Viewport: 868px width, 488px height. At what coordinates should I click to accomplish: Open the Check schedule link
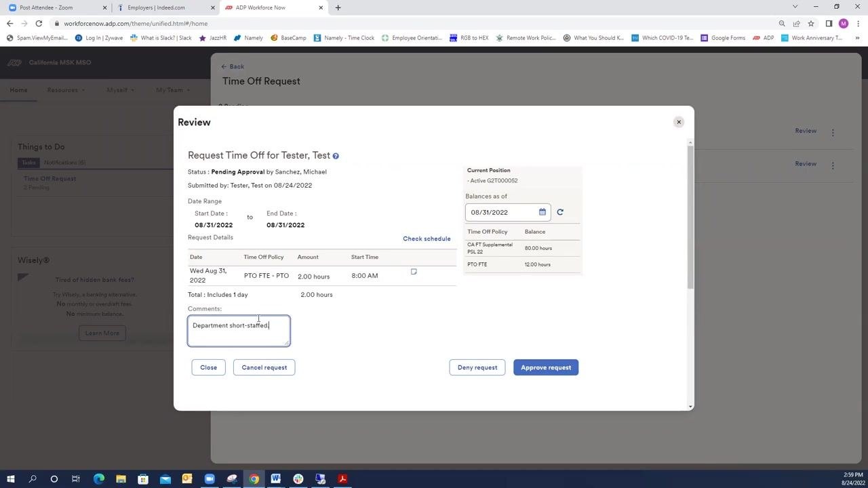pyautogui.click(x=427, y=239)
